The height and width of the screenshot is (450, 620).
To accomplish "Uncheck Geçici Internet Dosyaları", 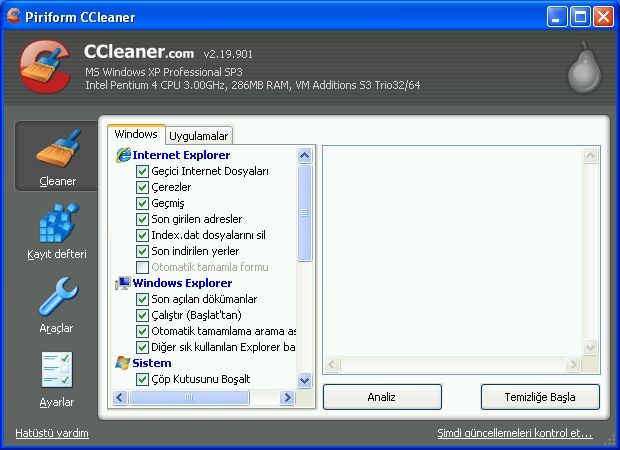I will tap(142, 171).
